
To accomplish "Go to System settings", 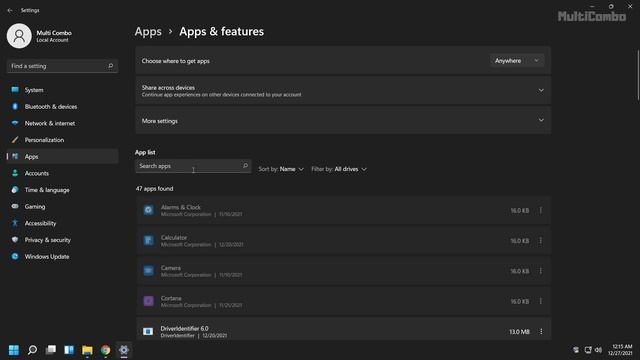I will [x=62, y=90].
